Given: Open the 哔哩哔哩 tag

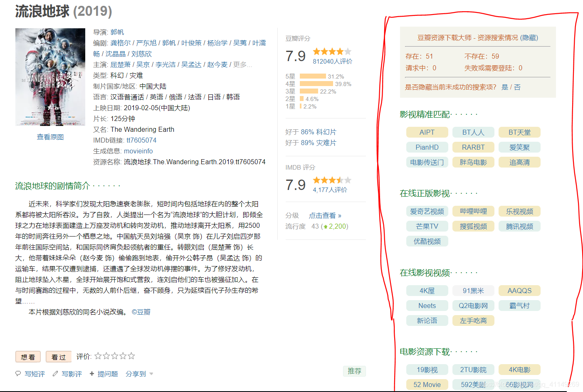Looking at the screenshot, I should click(x=473, y=211).
